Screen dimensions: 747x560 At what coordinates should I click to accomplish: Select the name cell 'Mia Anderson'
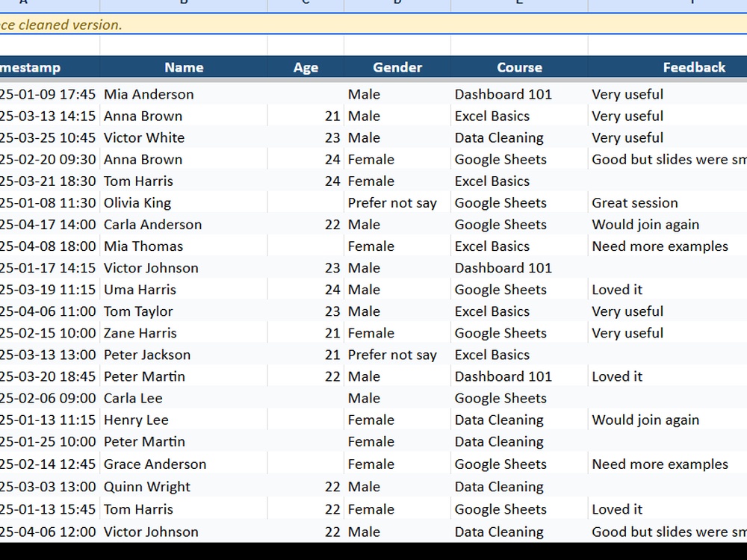(x=184, y=94)
